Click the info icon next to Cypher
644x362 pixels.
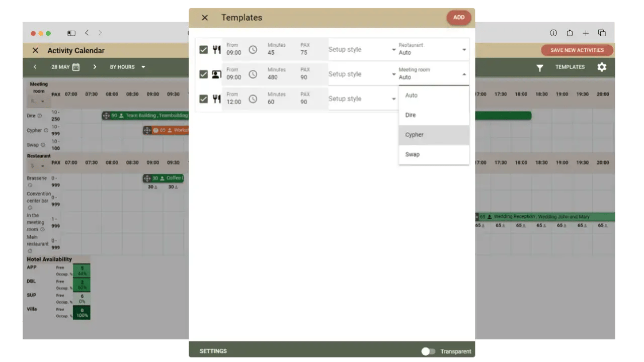click(46, 130)
